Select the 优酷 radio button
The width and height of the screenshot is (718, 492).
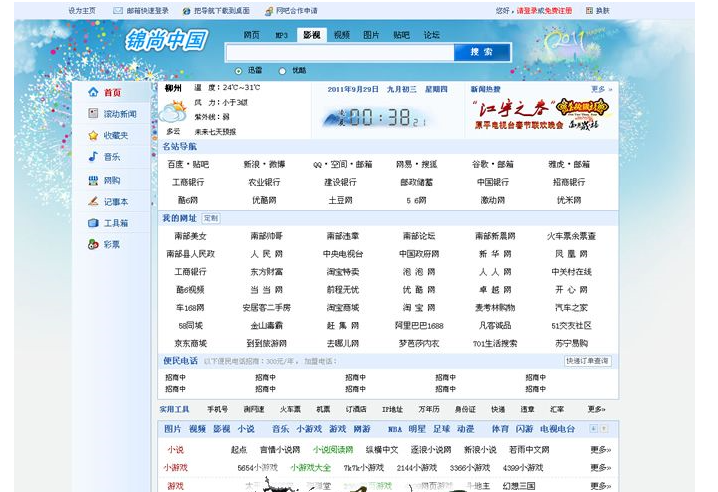pos(282,71)
